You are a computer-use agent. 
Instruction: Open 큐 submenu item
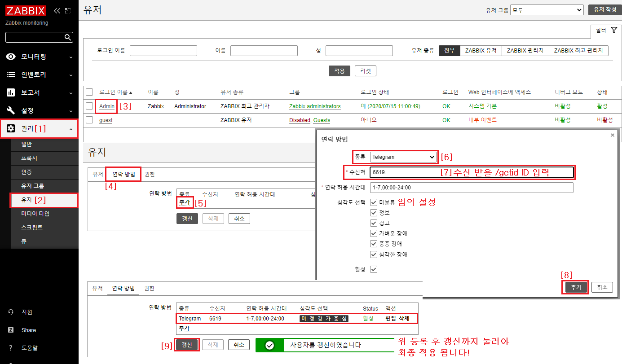point(44,241)
